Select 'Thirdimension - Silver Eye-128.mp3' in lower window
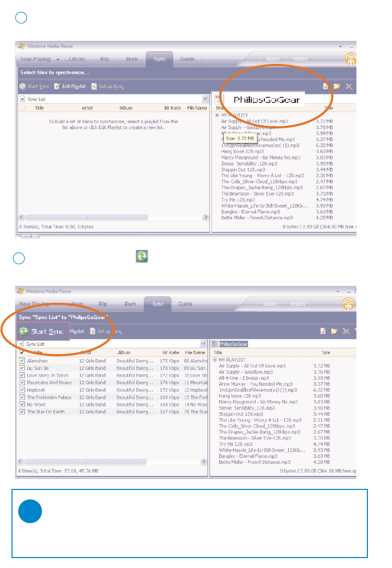 [255, 438]
